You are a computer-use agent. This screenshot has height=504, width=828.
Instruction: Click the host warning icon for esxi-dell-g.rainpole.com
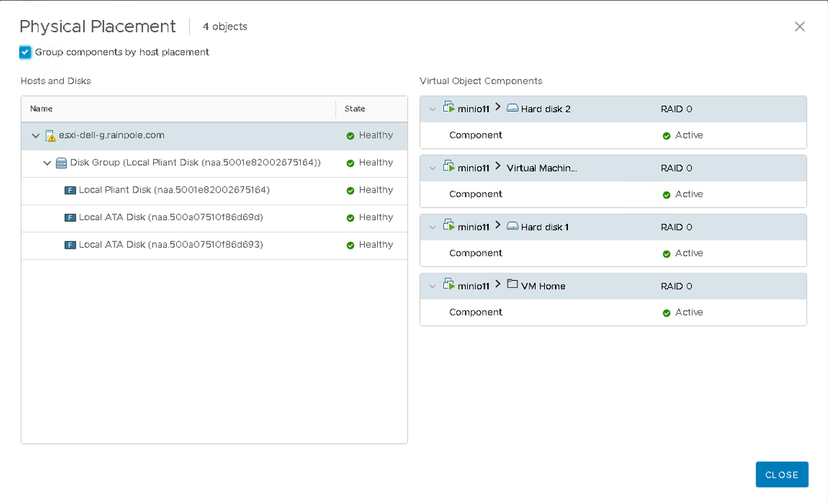50,135
